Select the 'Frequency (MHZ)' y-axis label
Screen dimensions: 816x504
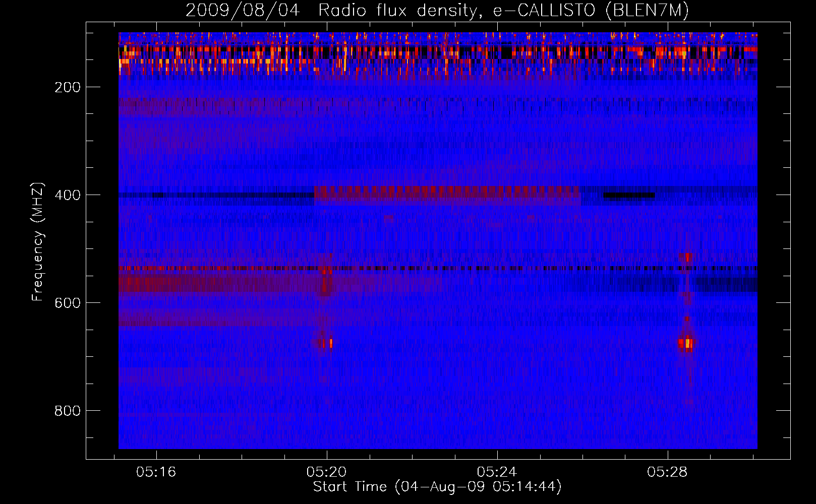(x=38, y=242)
